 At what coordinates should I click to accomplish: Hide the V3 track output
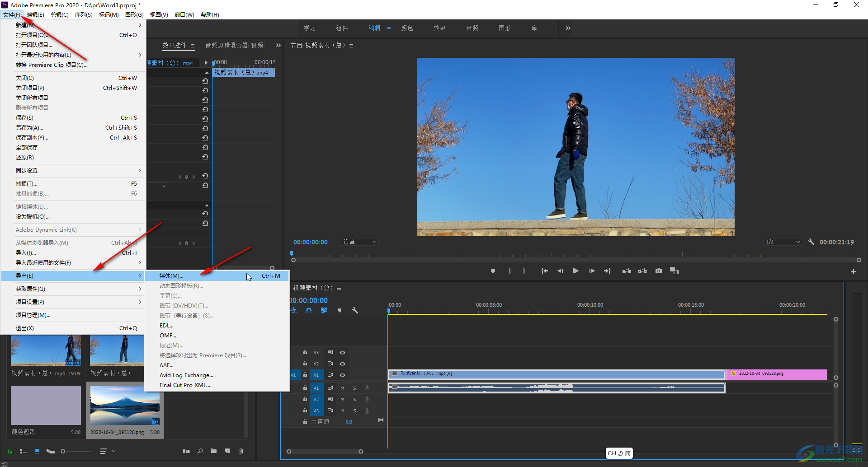click(343, 352)
